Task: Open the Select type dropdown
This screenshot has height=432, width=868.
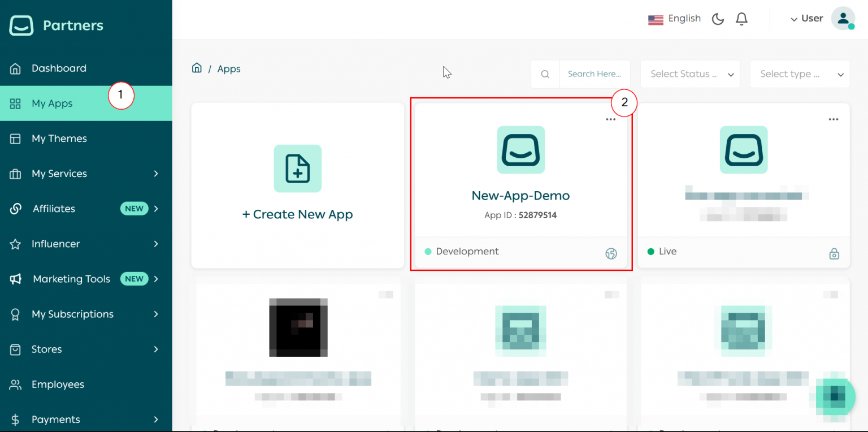Action: coord(800,74)
